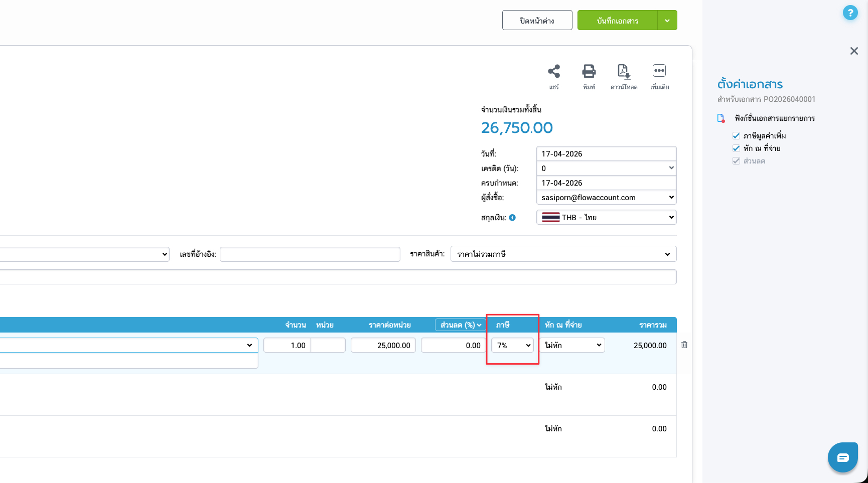The image size is (868, 483).
Task: Click the green save document button
Action: 617,21
